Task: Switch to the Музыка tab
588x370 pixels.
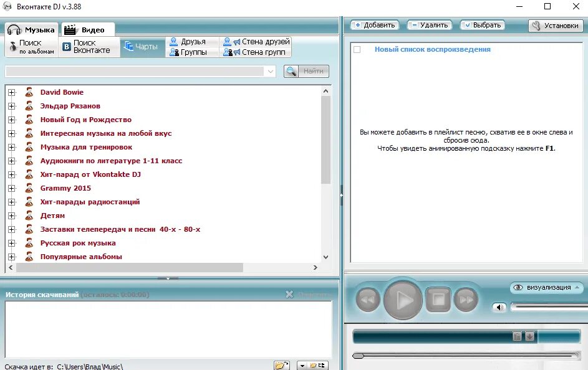Action: click(x=32, y=30)
